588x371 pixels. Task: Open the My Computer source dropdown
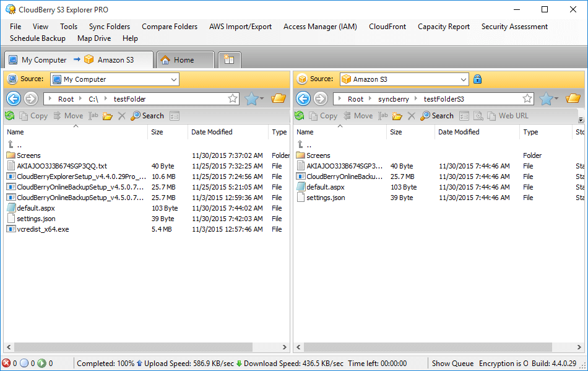173,79
